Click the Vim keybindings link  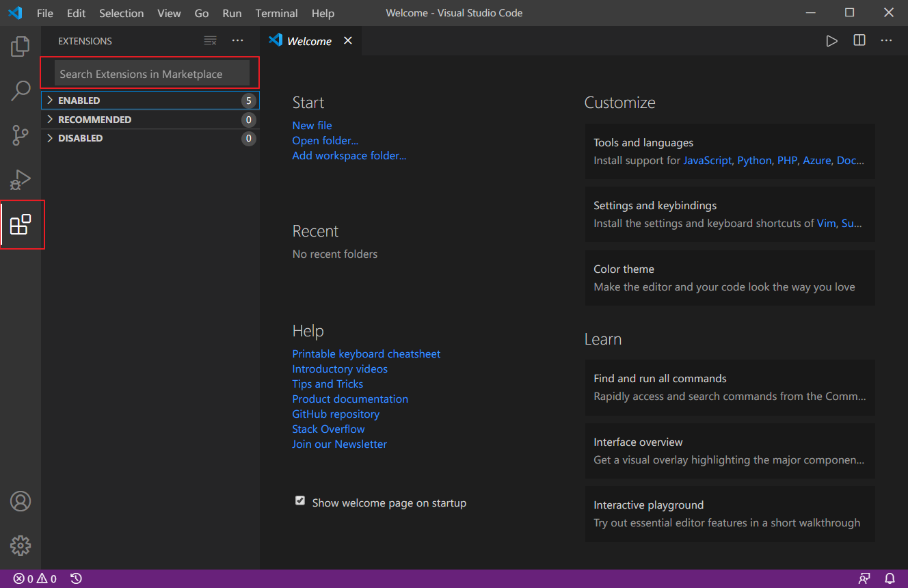[826, 224]
